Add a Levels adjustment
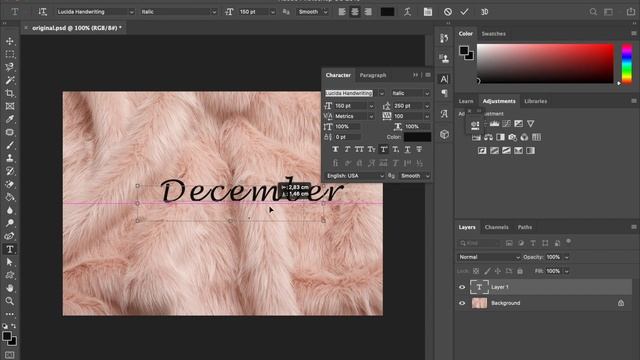This screenshot has width=640, height=360. [494, 124]
